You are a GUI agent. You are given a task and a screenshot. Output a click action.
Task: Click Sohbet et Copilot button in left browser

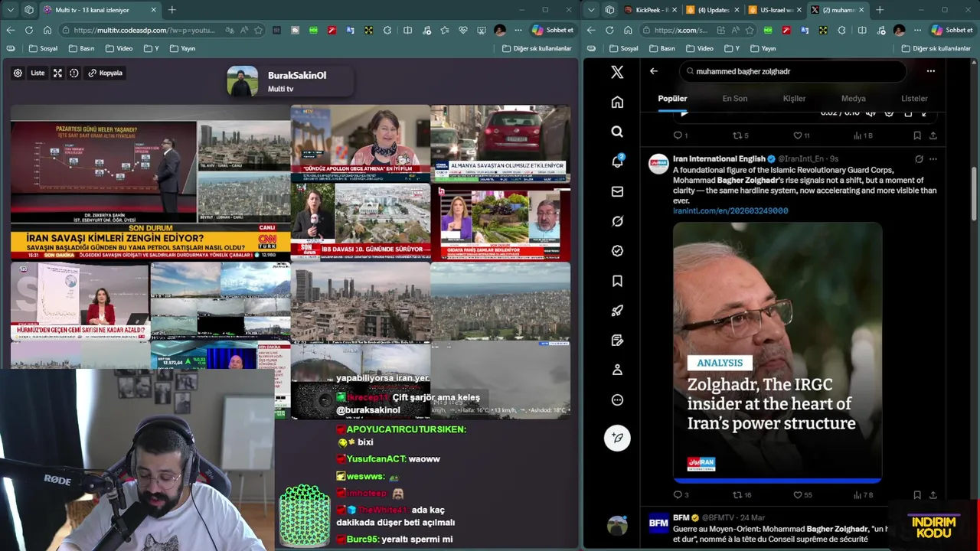tap(552, 30)
